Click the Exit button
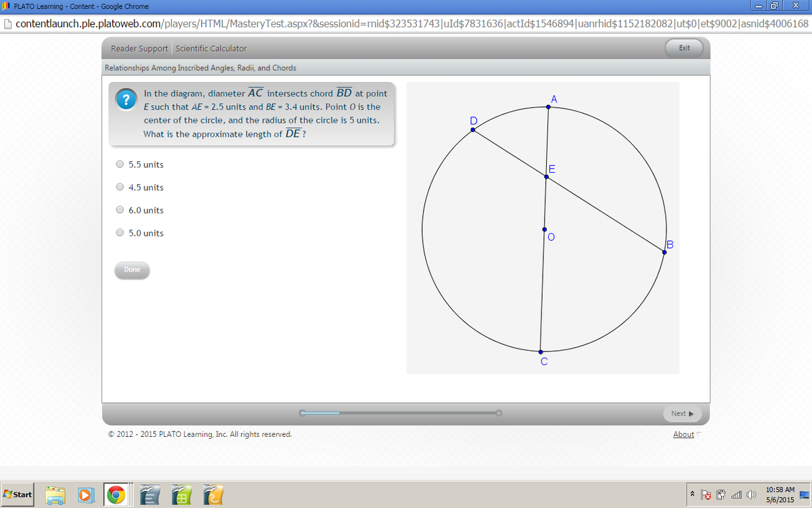Viewport: 812px width, 508px height. click(x=684, y=48)
